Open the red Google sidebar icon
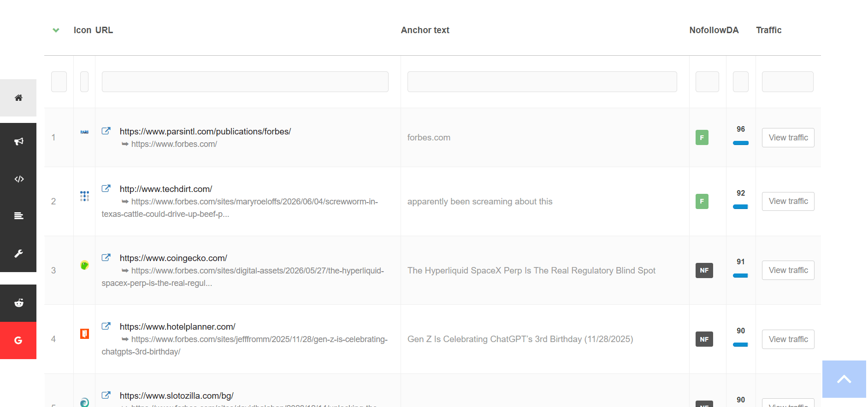This screenshot has height=407, width=868. click(18, 340)
